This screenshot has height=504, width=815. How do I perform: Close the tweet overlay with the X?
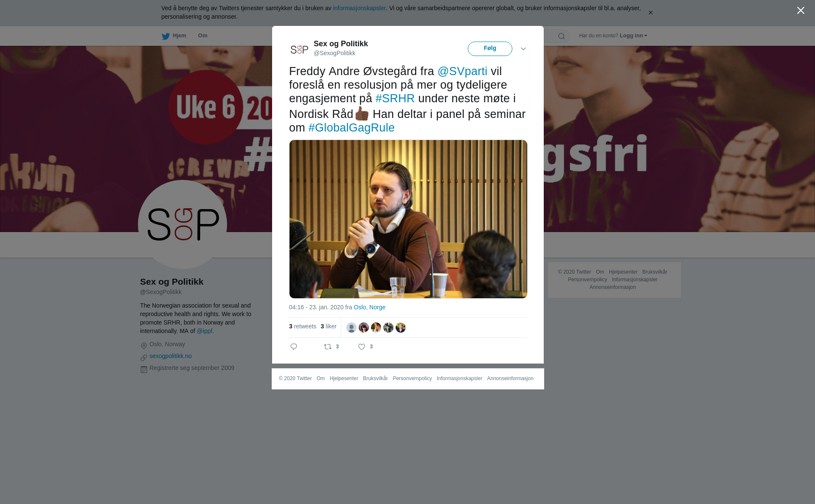click(801, 10)
